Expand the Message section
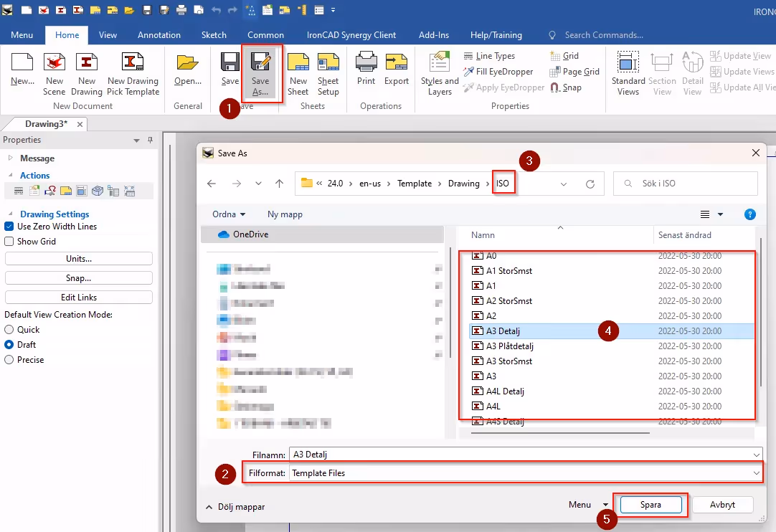Image resolution: width=776 pixels, height=532 pixels. pyautogui.click(x=10, y=158)
